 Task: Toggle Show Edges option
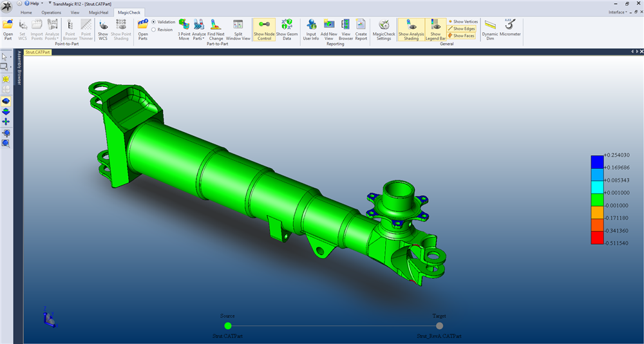(x=461, y=29)
